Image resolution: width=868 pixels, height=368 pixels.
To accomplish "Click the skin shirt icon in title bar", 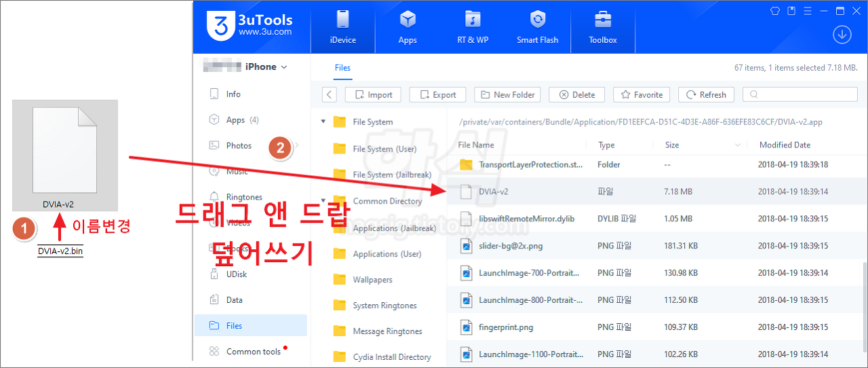I will point(775,11).
